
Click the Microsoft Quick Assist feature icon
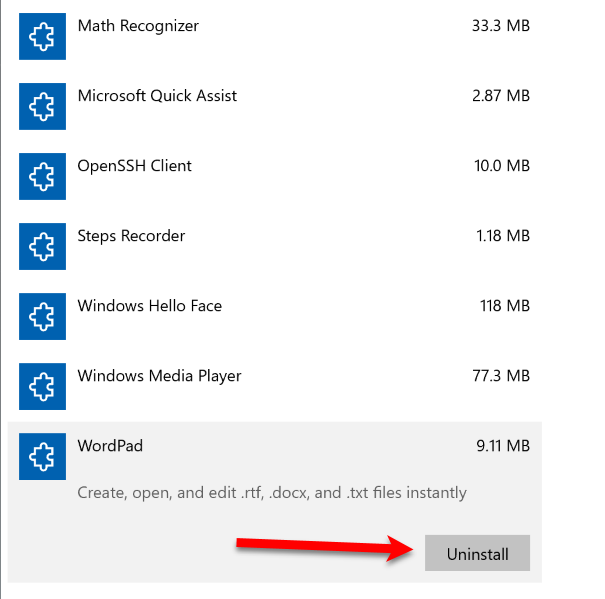click(42, 106)
